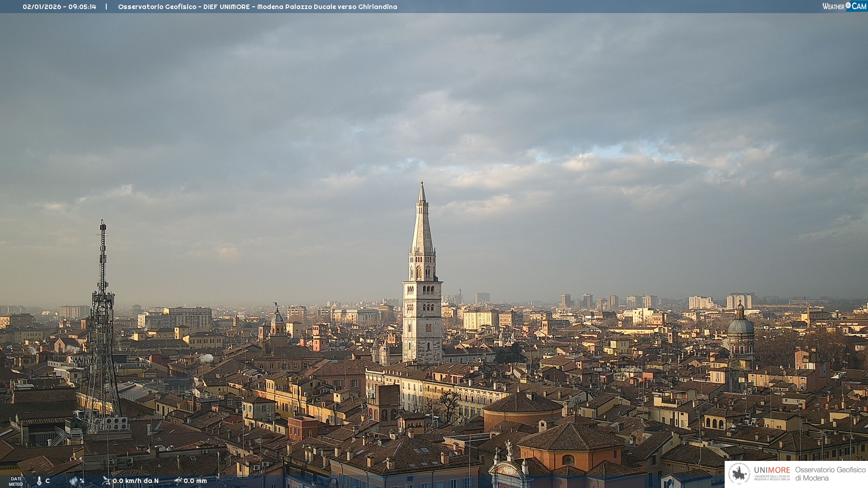Click the rain umbrella icon
The width and height of the screenshot is (868, 488).
[x=178, y=481]
